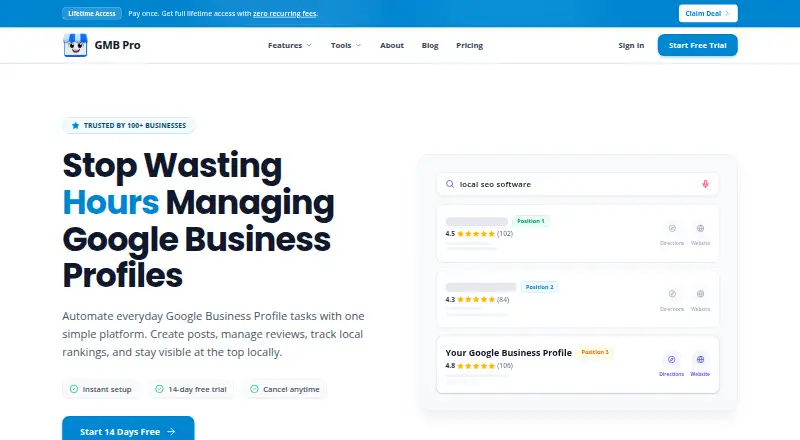Click the arrow icon in Start 14 Days Free button

coord(171,432)
